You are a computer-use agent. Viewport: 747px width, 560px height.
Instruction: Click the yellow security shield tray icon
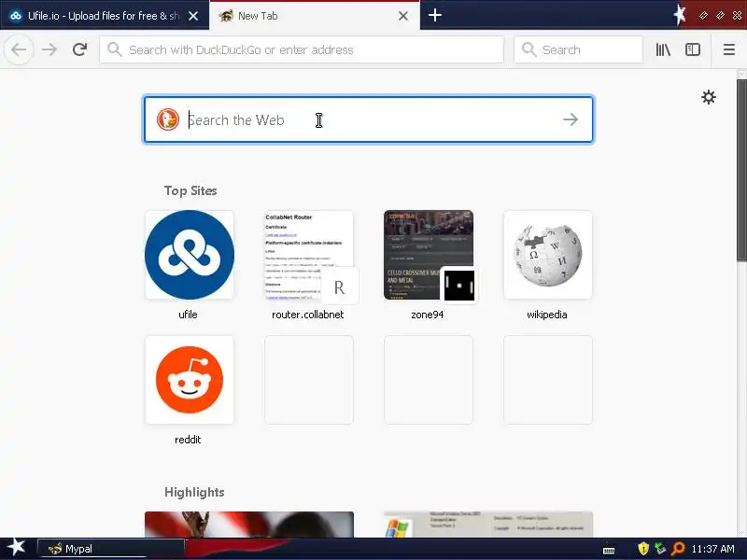[x=643, y=549]
